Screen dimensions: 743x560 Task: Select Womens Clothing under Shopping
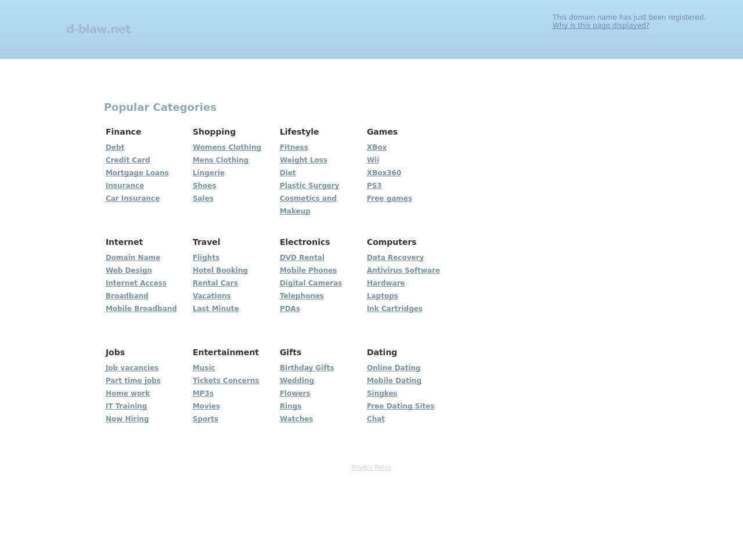click(x=226, y=147)
